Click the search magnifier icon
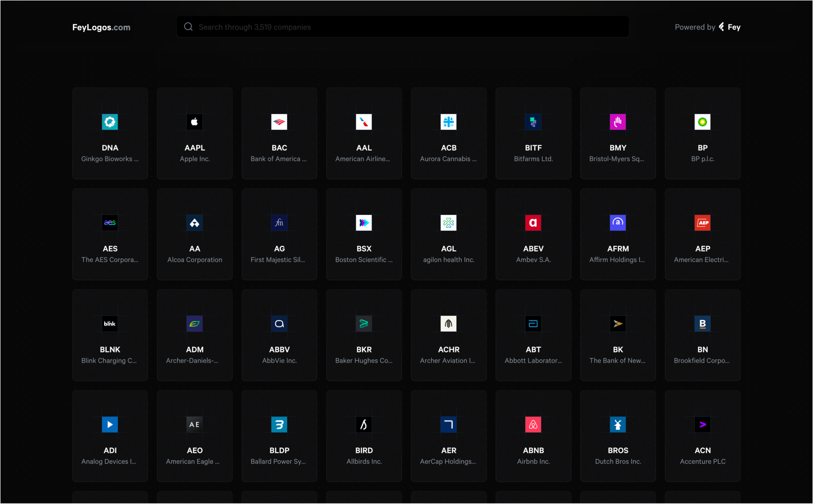Viewport: 813px width, 504px height. point(189,27)
